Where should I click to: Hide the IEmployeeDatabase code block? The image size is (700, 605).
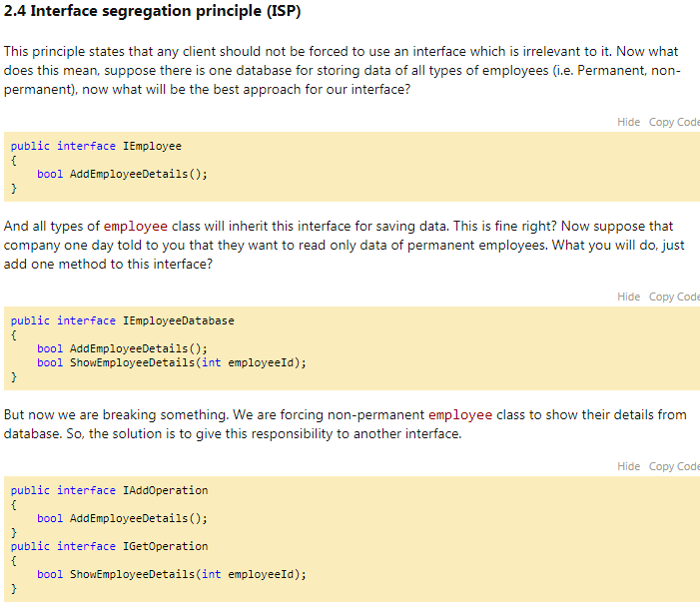628,297
